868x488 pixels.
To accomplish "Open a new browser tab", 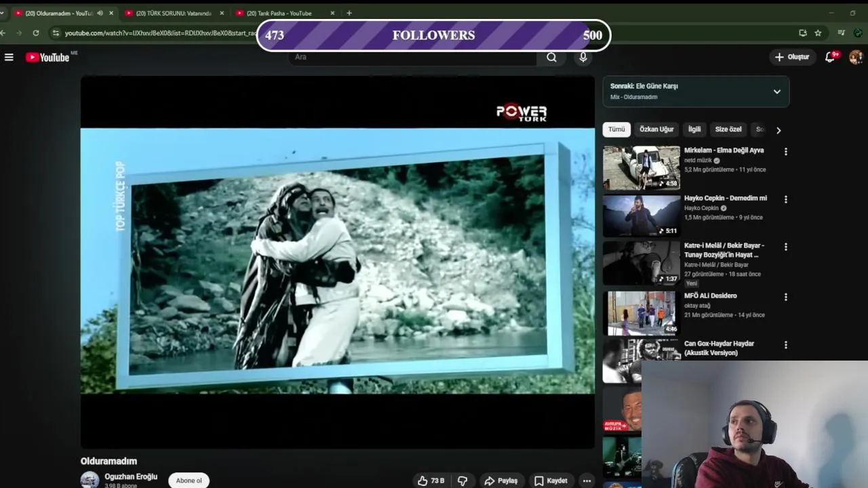I will 349,13.
